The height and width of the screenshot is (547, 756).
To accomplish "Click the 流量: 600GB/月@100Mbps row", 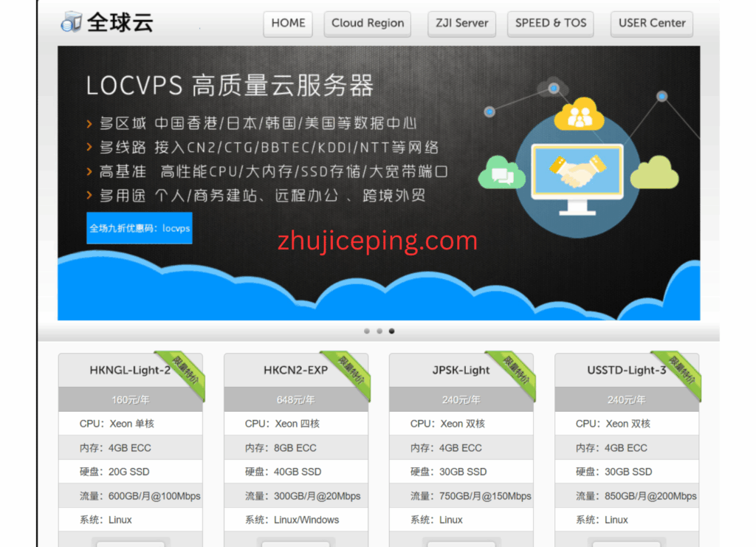I will [131, 496].
